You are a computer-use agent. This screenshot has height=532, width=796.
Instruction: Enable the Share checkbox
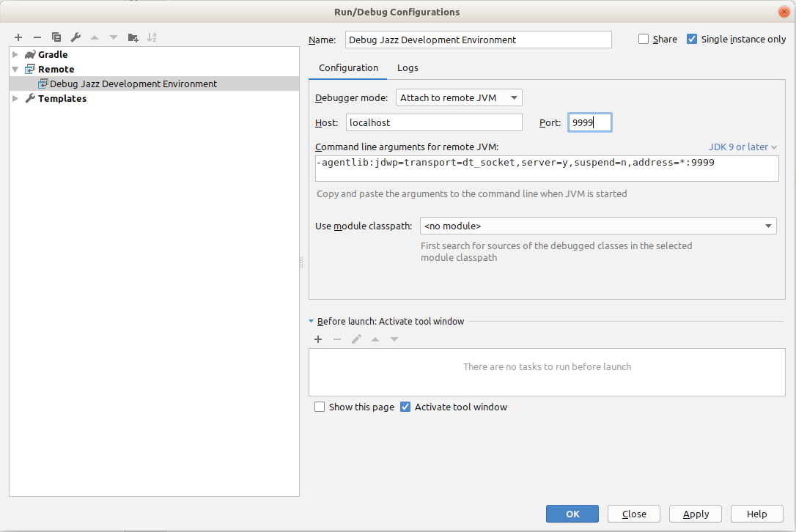tap(644, 39)
